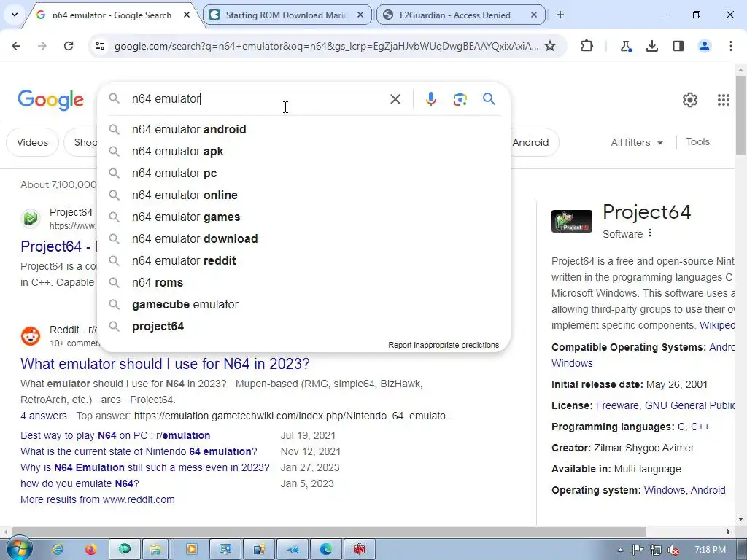Click the Project64 knowledge panel thumbnail
Screen dimensions: 747x560
tap(572, 222)
